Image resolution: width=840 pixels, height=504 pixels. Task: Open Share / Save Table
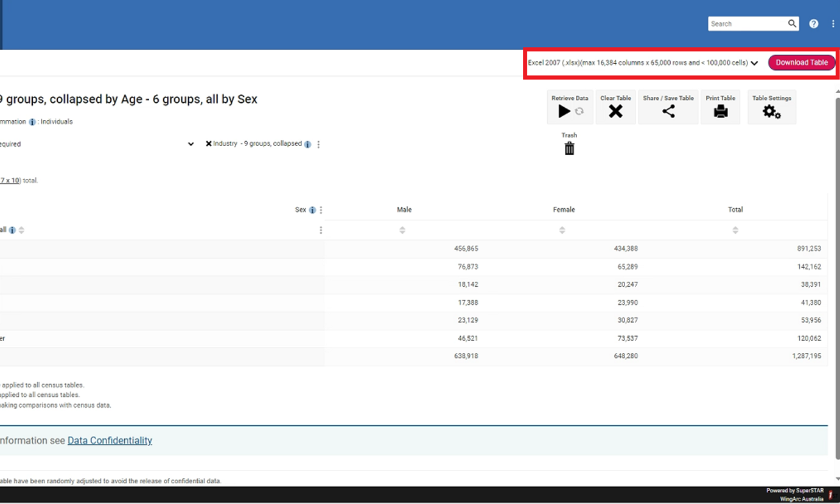pos(668,111)
